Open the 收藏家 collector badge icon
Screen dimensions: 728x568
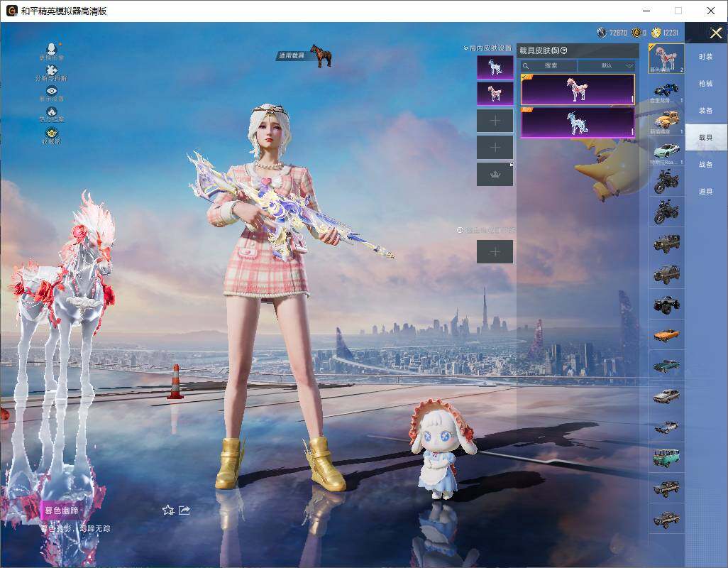pyautogui.click(x=52, y=132)
